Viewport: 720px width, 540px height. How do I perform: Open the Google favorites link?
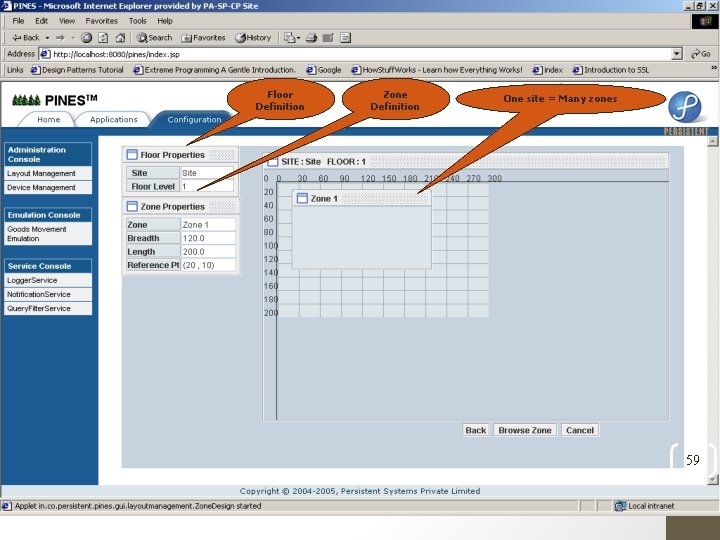pos(324,70)
